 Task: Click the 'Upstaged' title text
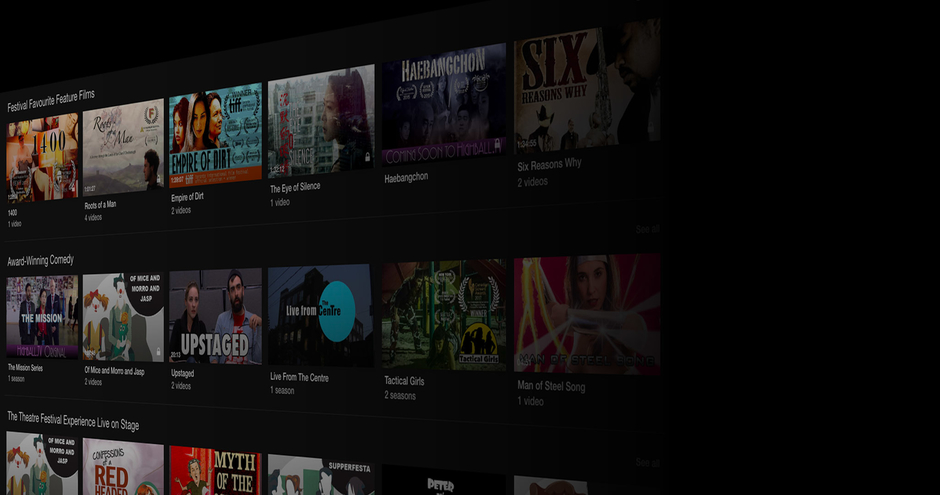pyautogui.click(x=183, y=373)
